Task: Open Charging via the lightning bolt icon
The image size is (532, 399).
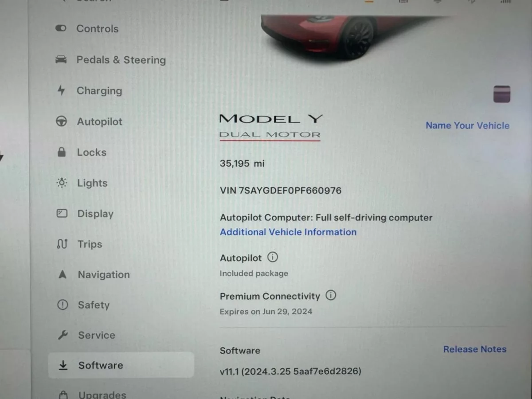Action: pyautogui.click(x=61, y=90)
